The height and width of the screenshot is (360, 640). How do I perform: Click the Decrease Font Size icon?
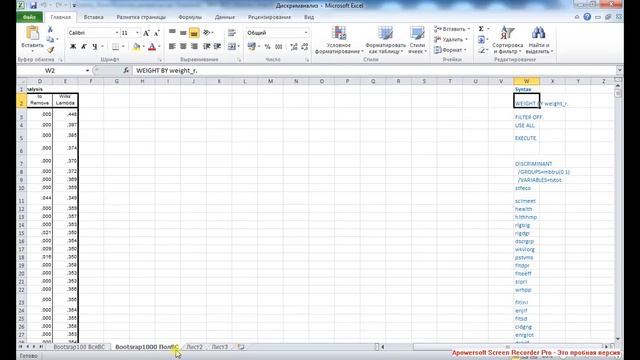click(x=156, y=33)
